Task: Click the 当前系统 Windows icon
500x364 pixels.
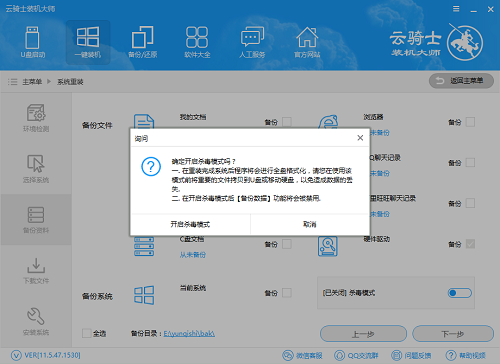Action: [144, 295]
